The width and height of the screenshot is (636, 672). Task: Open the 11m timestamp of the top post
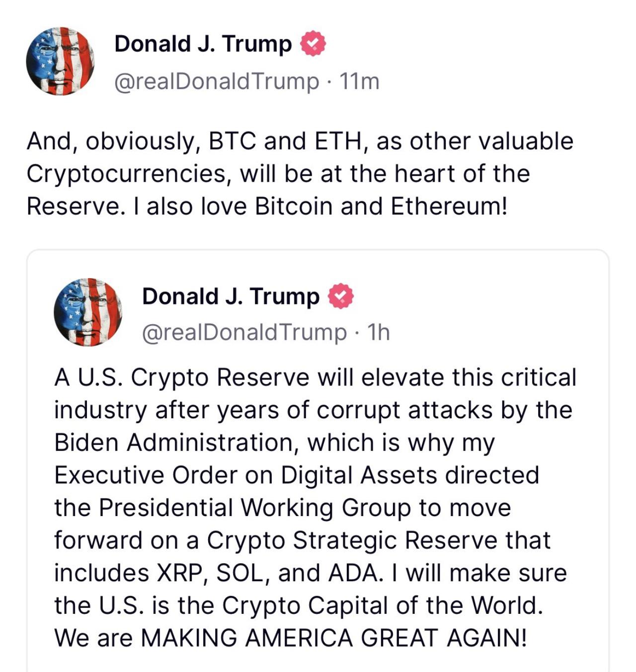(359, 81)
